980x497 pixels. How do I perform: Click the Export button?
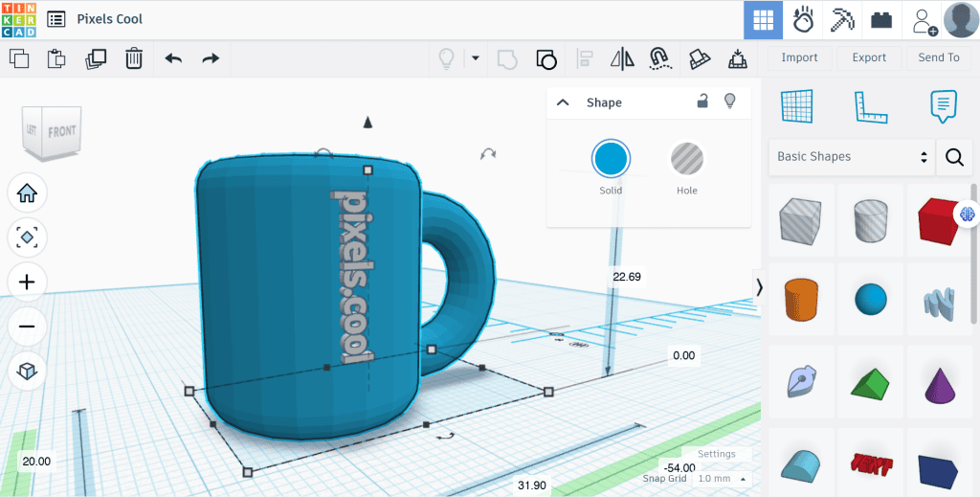point(869,57)
